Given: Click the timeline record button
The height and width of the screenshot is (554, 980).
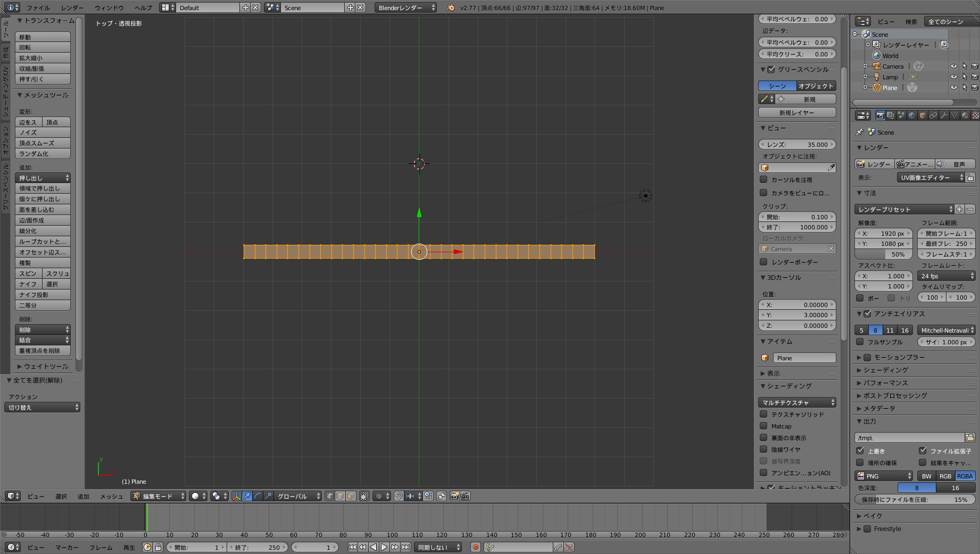Looking at the screenshot, I should (476, 547).
